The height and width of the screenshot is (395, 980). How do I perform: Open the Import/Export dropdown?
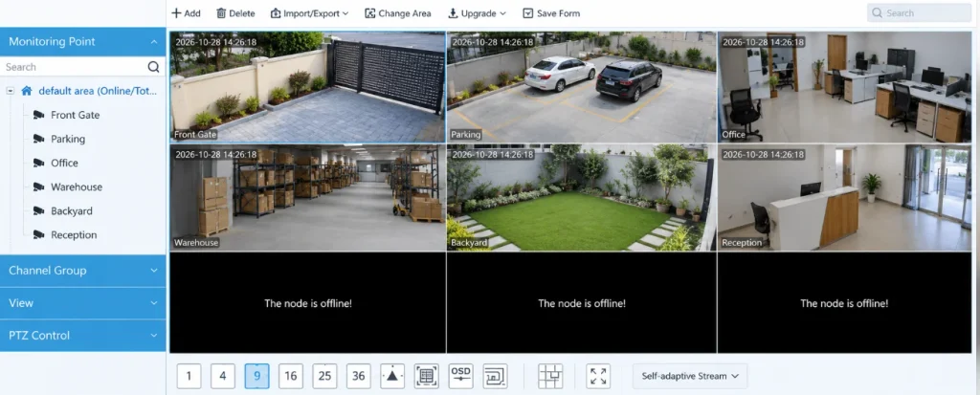309,13
